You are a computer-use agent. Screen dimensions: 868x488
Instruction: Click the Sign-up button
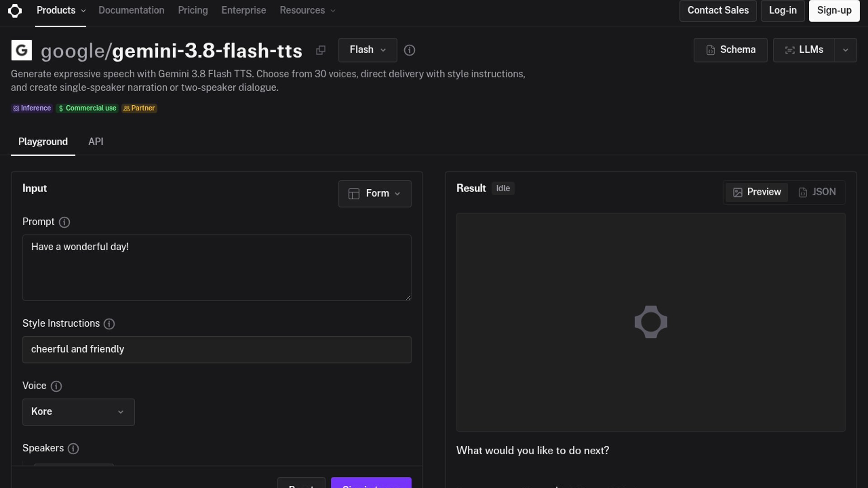[834, 10]
